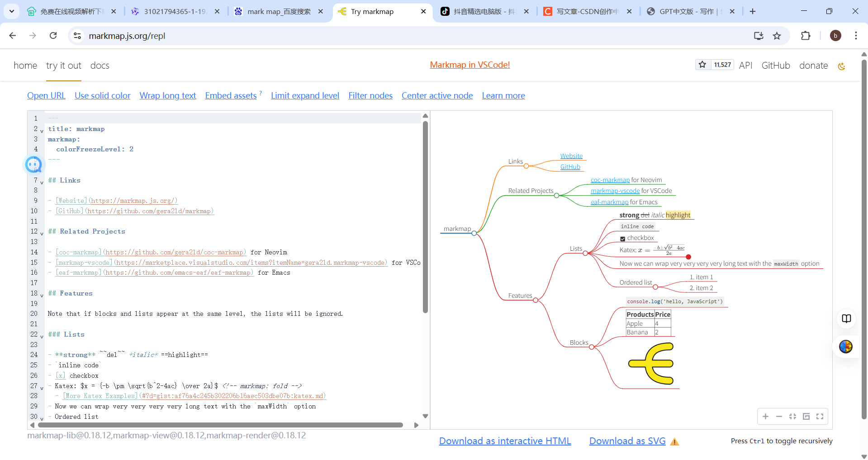Viewport: 868px width, 460px height.
Task: Fit the markmap to window with the toolbar icon
Action: coord(792,417)
